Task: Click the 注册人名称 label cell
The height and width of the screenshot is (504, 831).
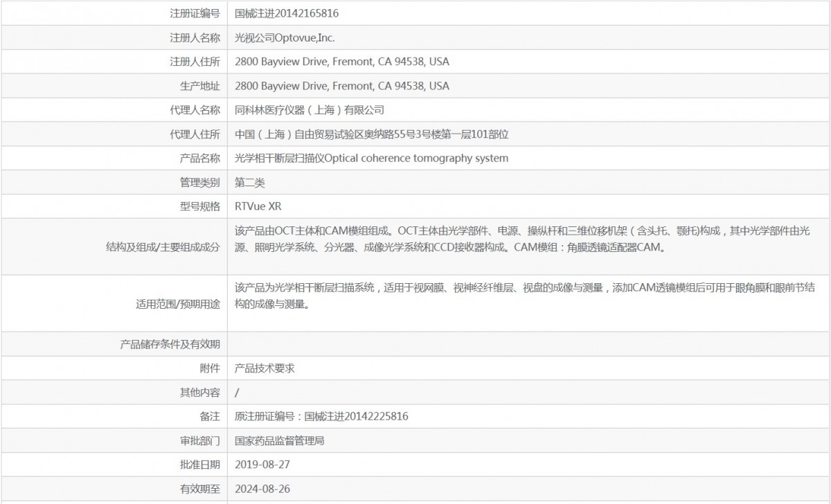Action: (x=195, y=37)
